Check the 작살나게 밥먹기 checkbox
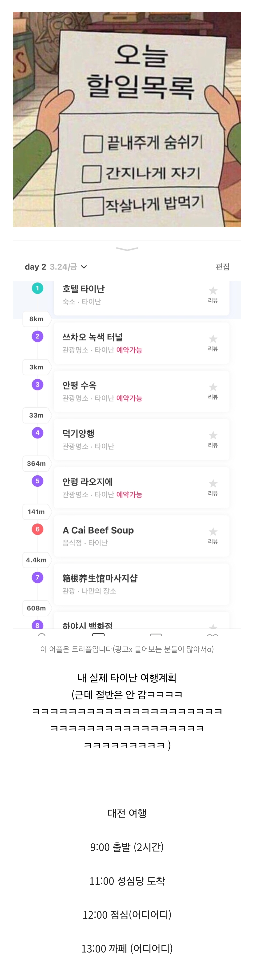Image resolution: width=254 pixels, height=980 pixels. click(93, 206)
